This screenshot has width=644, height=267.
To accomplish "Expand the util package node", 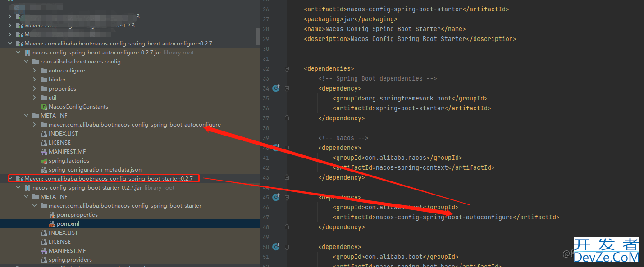I will pyautogui.click(x=34, y=98).
